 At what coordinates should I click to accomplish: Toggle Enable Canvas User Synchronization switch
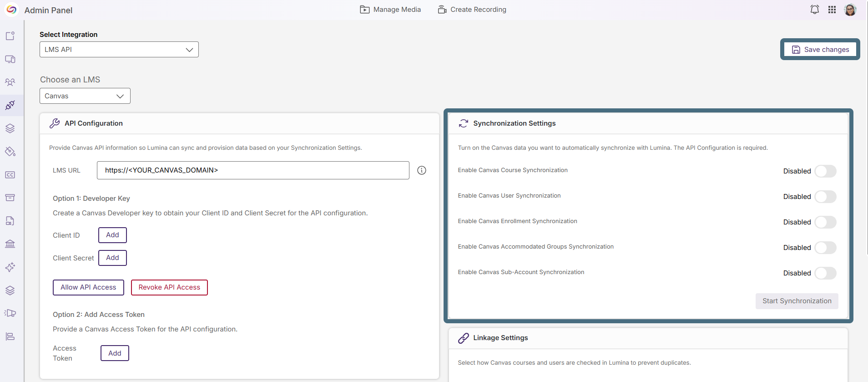[x=825, y=197]
